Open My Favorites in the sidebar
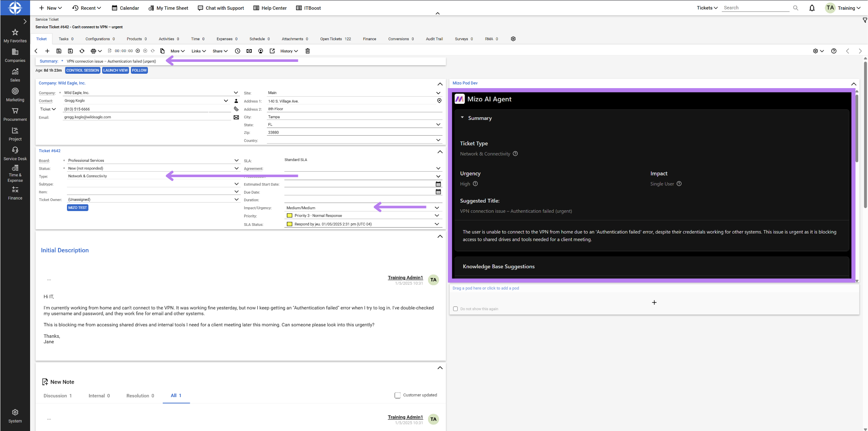Image resolution: width=868 pixels, height=431 pixels. point(15,36)
